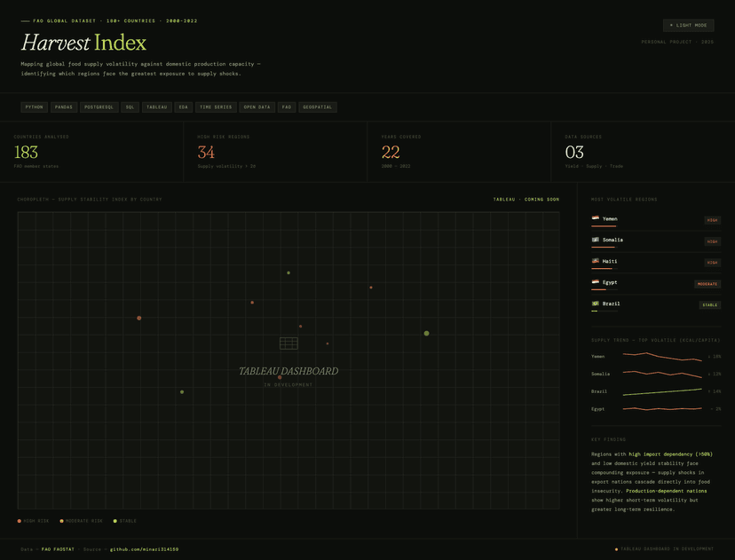Click the STABLE badge for Brazil
This screenshot has width=735, height=560.
pyautogui.click(x=709, y=305)
